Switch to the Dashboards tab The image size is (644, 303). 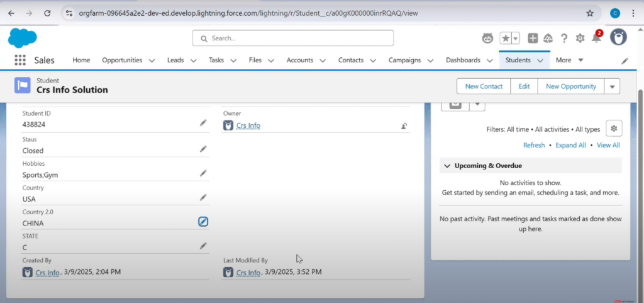tap(462, 60)
